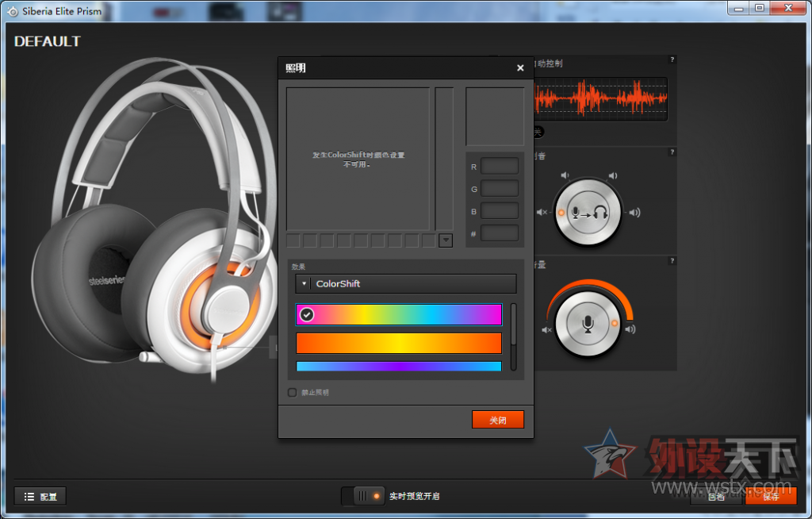Close the 照明 dialog with the X icon
Screen dimensions: 812x519
520,68
